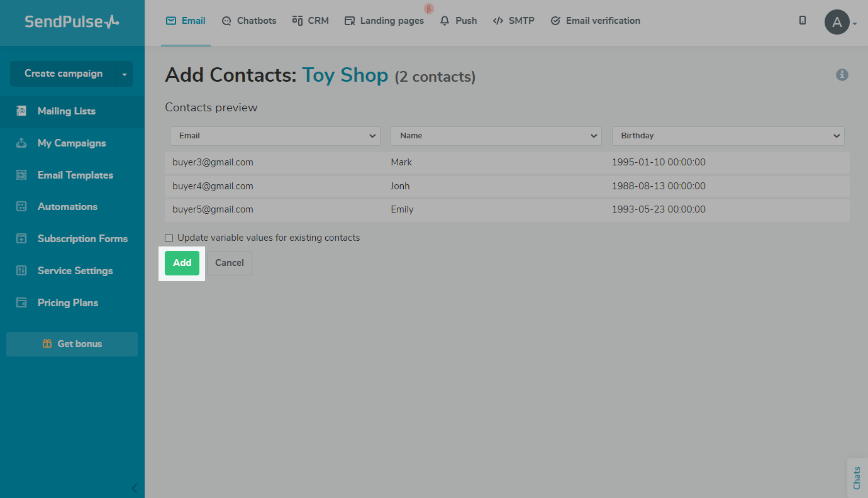The image size is (868, 498).
Task: Click the gift Get bonus button
Action: pos(72,344)
